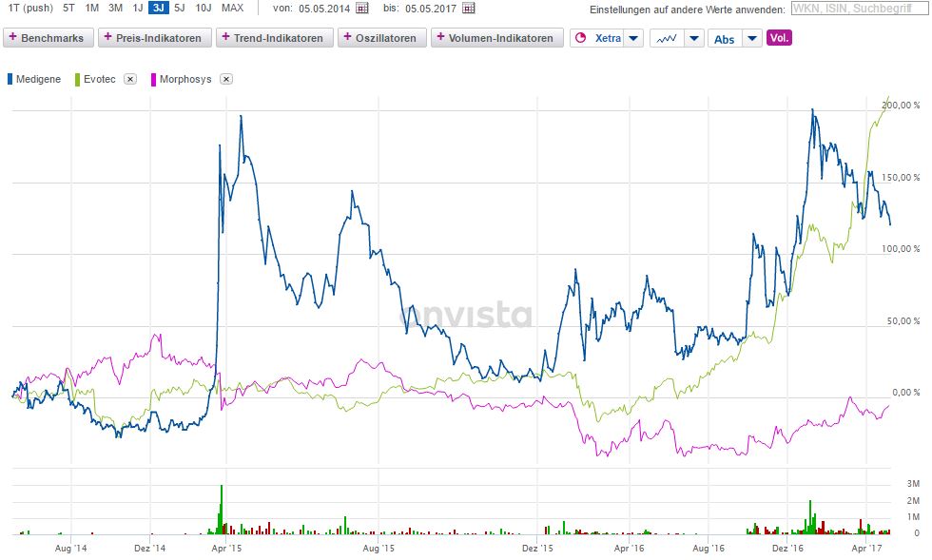Click the bis date field 05.05.2017

431,9
